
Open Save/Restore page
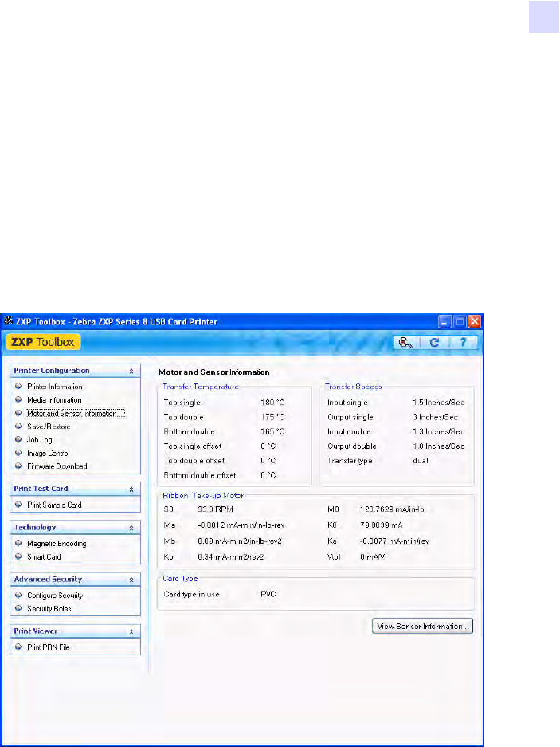(x=49, y=427)
